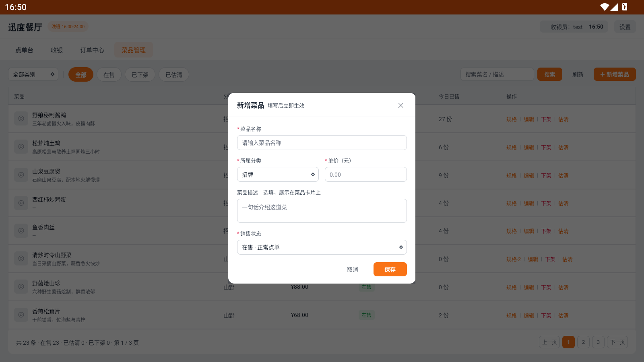Click the 上一页 previous page button
The height and width of the screenshot is (362, 644).
[x=549, y=342]
